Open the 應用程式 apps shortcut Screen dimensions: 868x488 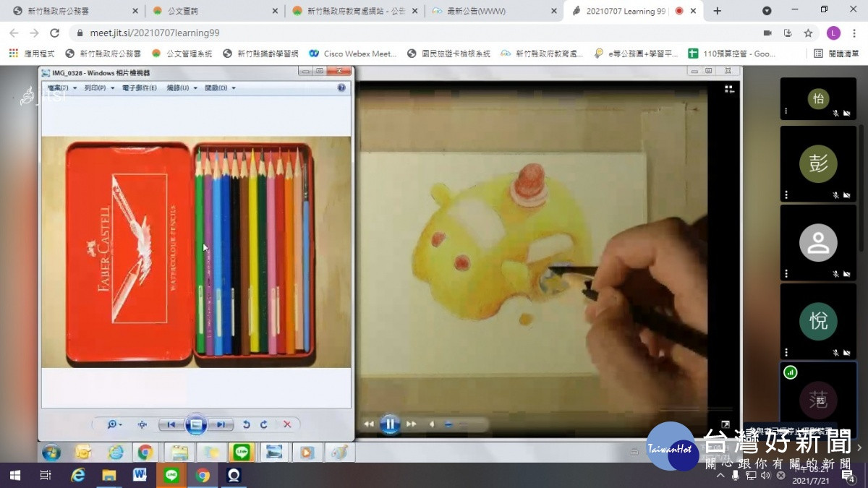pos(32,53)
